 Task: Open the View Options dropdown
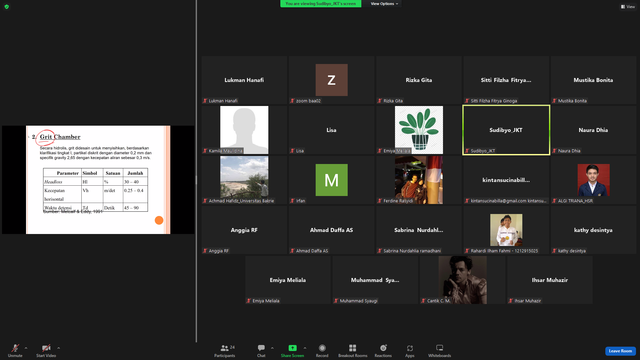click(384, 4)
